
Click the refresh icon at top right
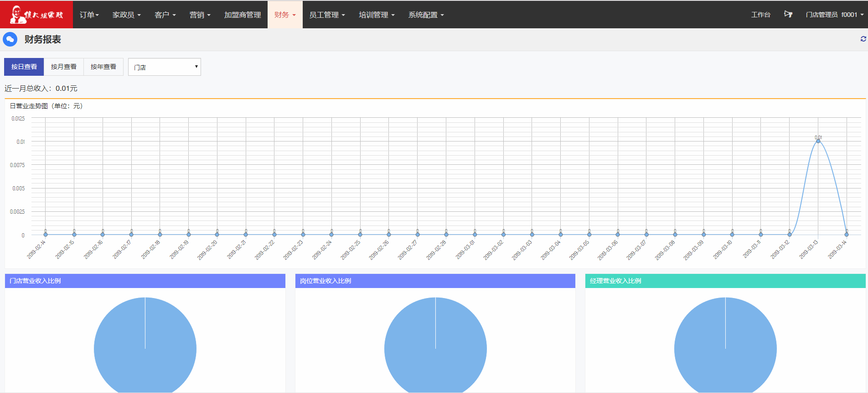(863, 39)
